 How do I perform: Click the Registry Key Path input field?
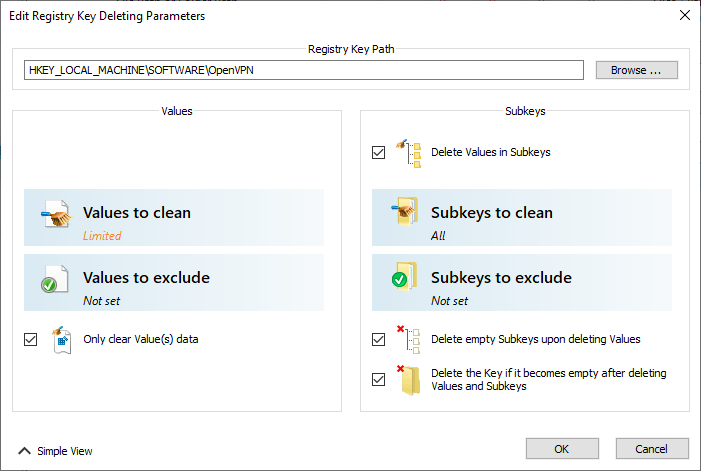(x=304, y=70)
